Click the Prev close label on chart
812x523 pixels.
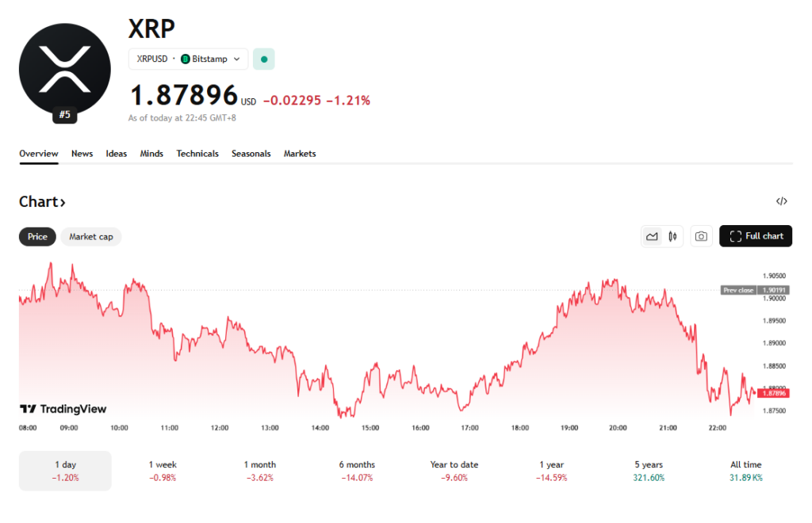[x=738, y=290]
